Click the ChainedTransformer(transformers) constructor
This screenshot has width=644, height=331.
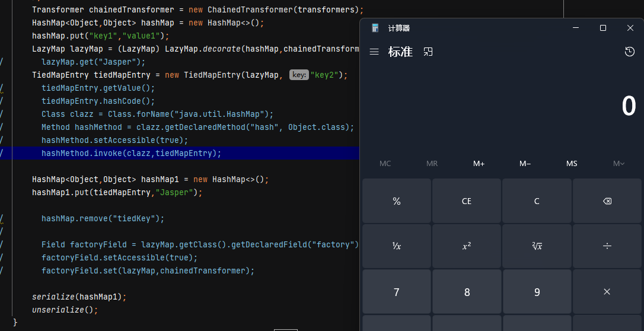click(x=283, y=9)
